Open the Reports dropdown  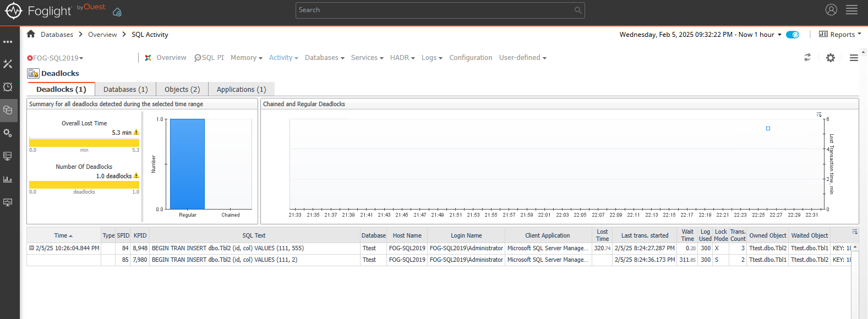840,34
